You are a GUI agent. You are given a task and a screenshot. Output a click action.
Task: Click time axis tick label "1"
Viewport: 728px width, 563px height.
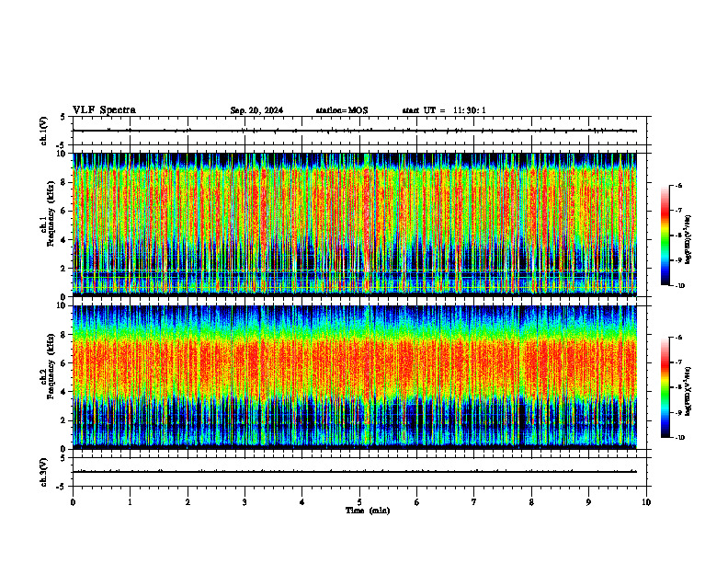pyautogui.click(x=131, y=502)
